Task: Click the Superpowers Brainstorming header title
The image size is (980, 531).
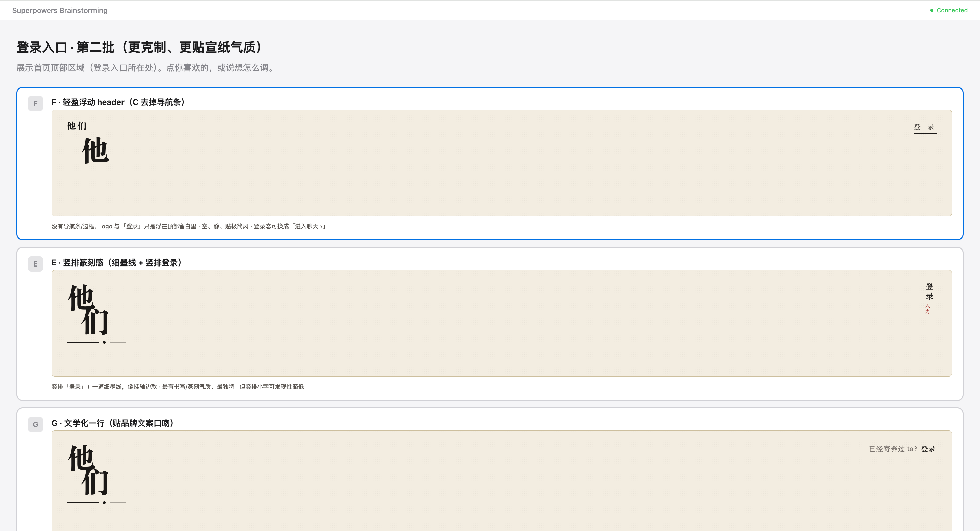Action: (60, 10)
